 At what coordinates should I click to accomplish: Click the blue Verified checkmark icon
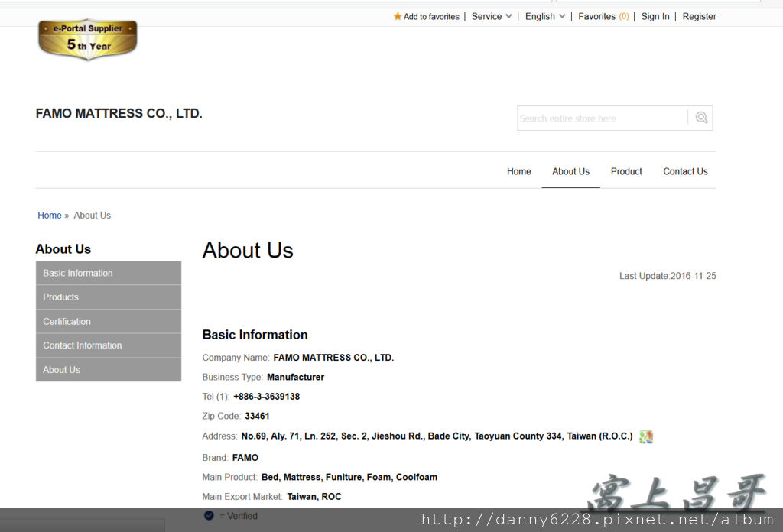209,515
